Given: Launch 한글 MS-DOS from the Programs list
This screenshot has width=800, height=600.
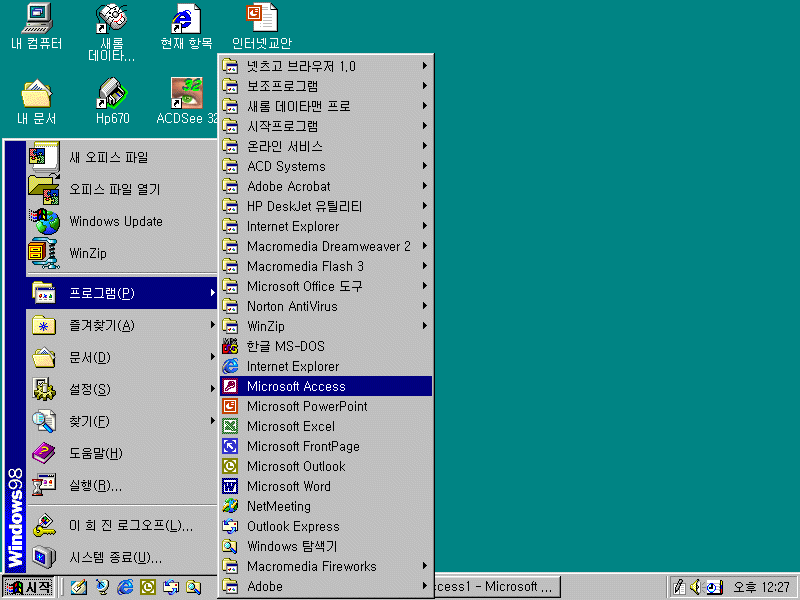Looking at the screenshot, I should pos(326,346).
